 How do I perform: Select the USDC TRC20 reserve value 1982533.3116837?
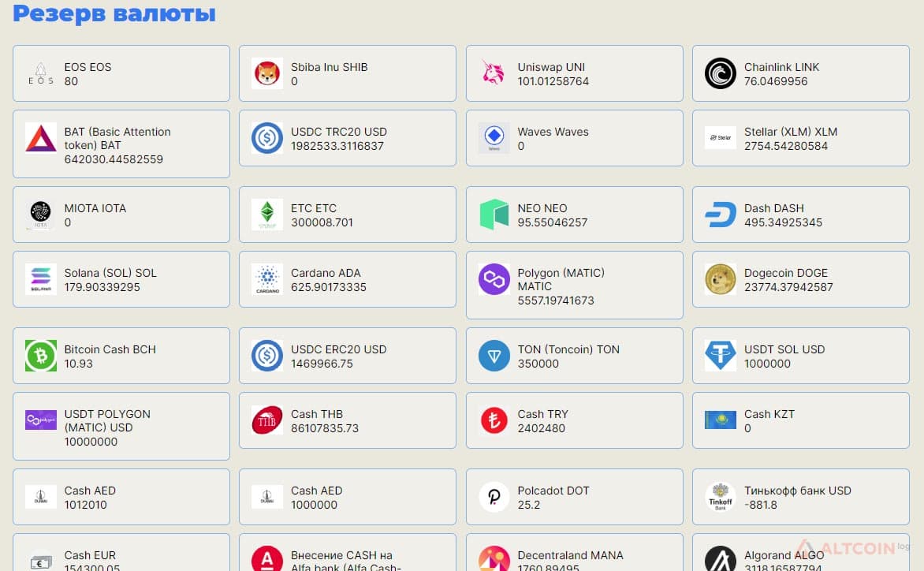337,146
